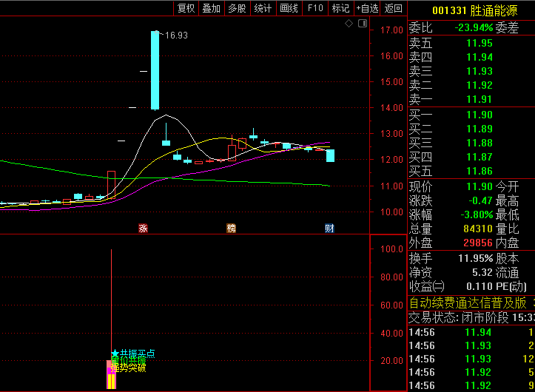This screenshot has width=535, height=392.
Task: Click the 自动续费通达信普及版 promotion link
Action: point(468,303)
